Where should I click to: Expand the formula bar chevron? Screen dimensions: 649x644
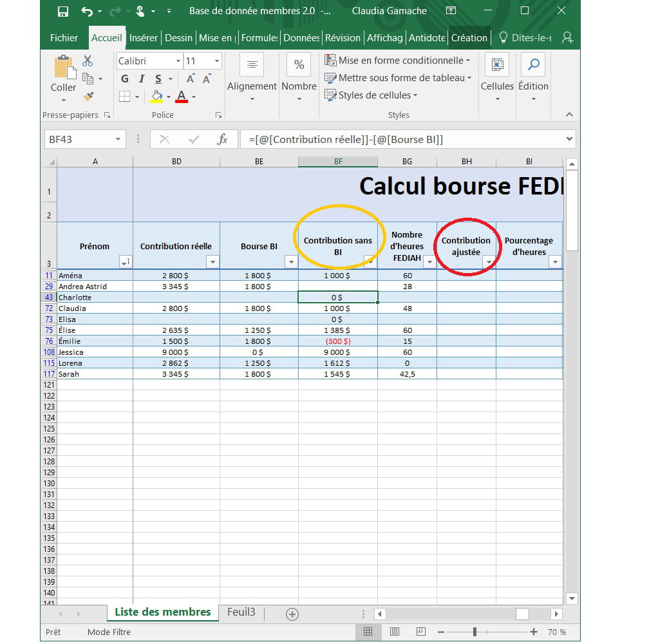(x=570, y=140)
